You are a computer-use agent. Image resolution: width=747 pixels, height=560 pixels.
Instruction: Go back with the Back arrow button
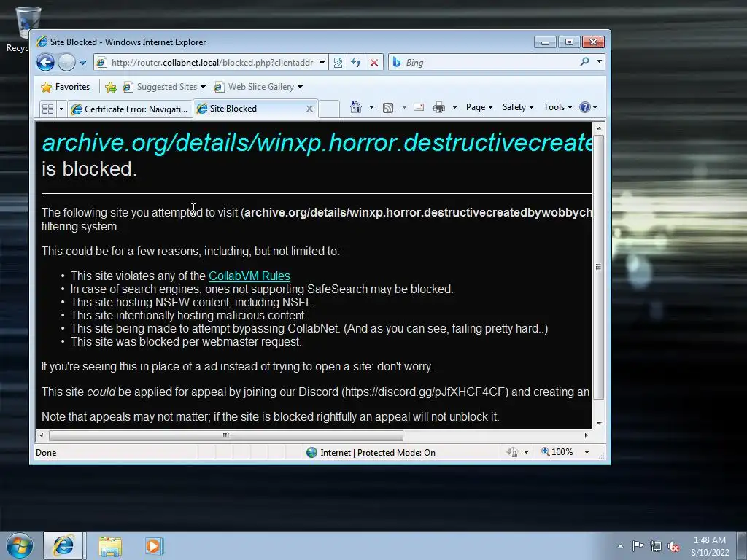click(45, 63)
